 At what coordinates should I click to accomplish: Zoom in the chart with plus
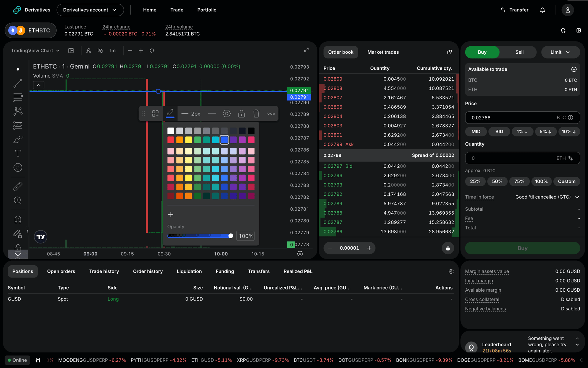pyautogui.click(x=141, y=51)
